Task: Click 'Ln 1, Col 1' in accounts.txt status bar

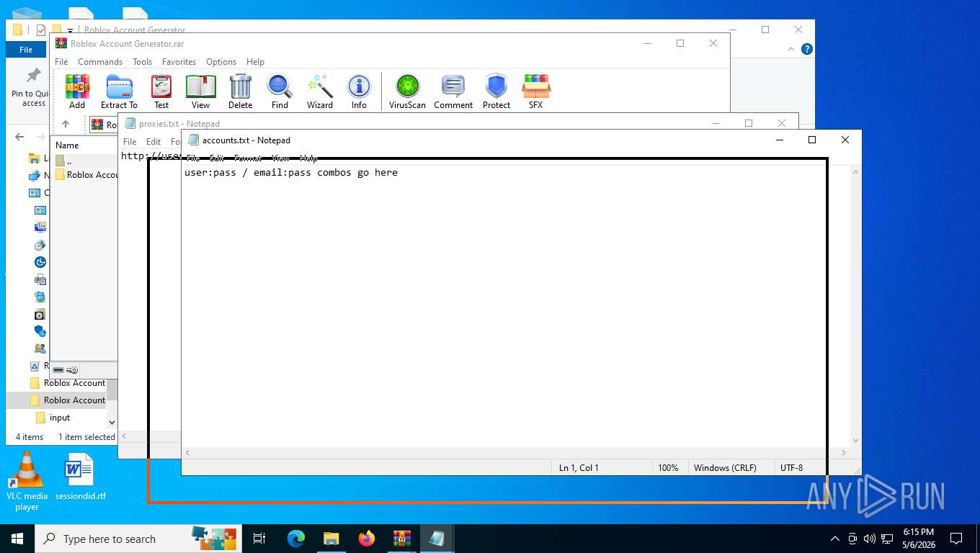Action: pos(579,468)
